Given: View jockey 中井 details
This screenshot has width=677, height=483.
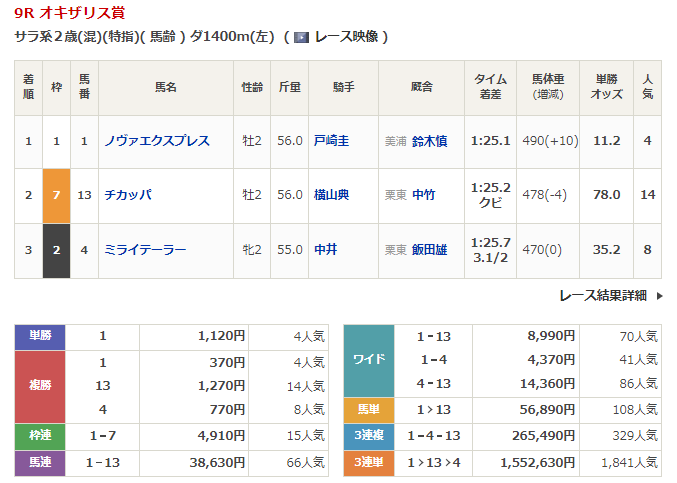Looking at the screenshot, I should click(325, 250).
